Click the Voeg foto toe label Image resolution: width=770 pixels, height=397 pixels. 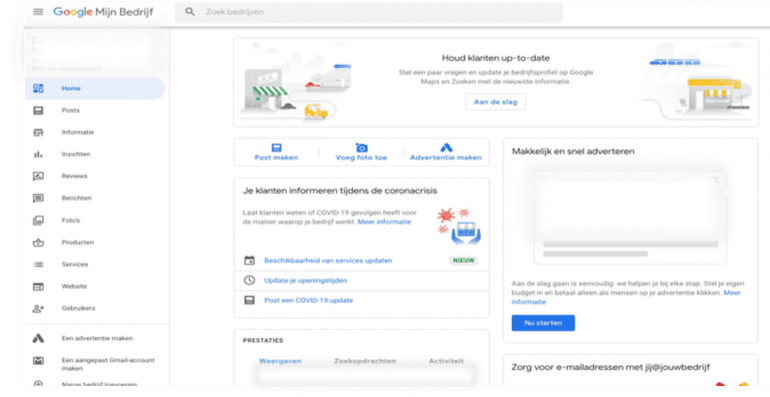[361, 158]
